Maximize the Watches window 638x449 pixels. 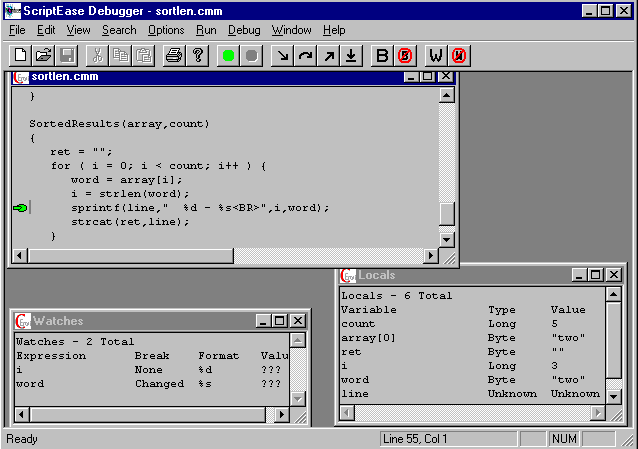pyautogui.click(x=280, y=321)
